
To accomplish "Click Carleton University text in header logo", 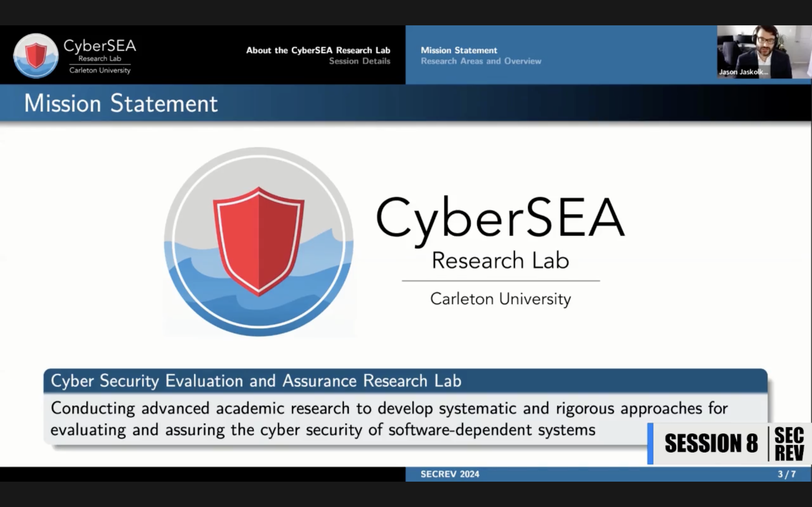I will click(100, 70).
